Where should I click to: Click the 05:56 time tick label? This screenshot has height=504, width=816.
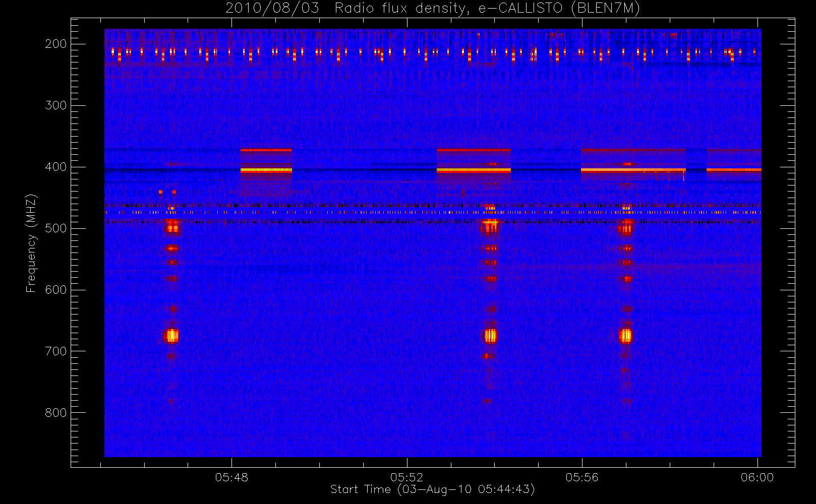581,477
